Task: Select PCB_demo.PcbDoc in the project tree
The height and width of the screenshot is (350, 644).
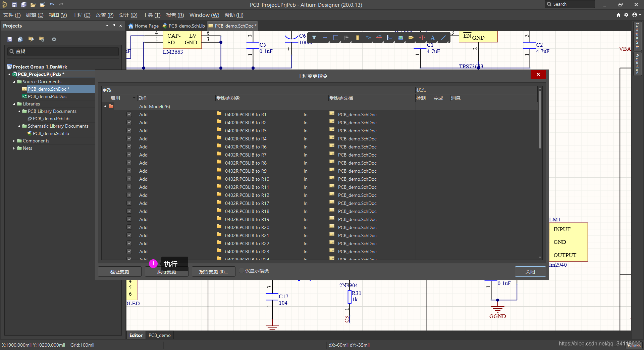Action: [x=47, y=97]
